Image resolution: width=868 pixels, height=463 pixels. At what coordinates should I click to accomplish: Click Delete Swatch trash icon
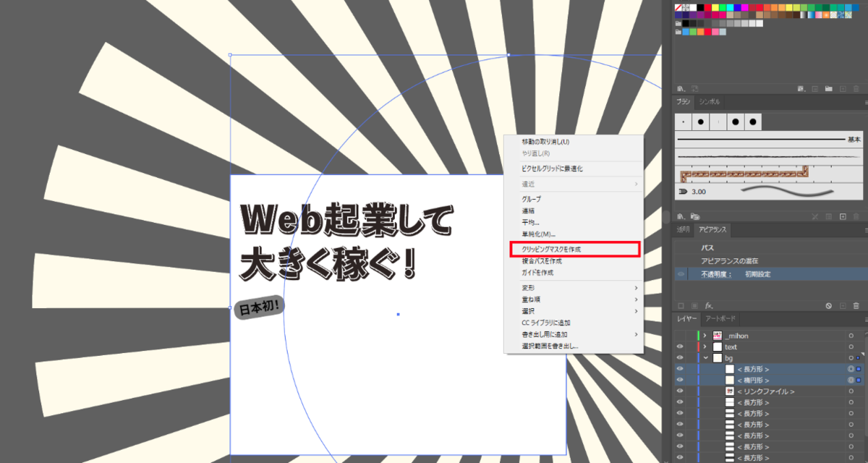pos(856,89)
